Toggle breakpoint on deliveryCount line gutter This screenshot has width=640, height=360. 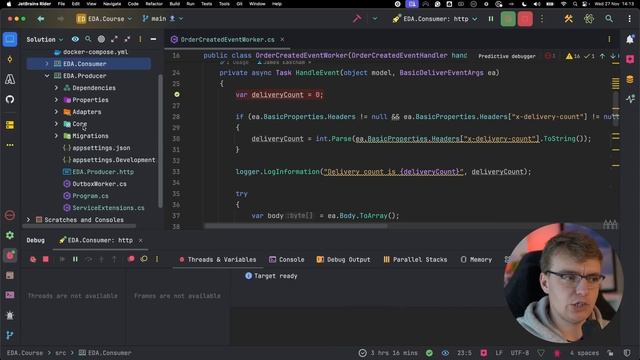[177, 94]
